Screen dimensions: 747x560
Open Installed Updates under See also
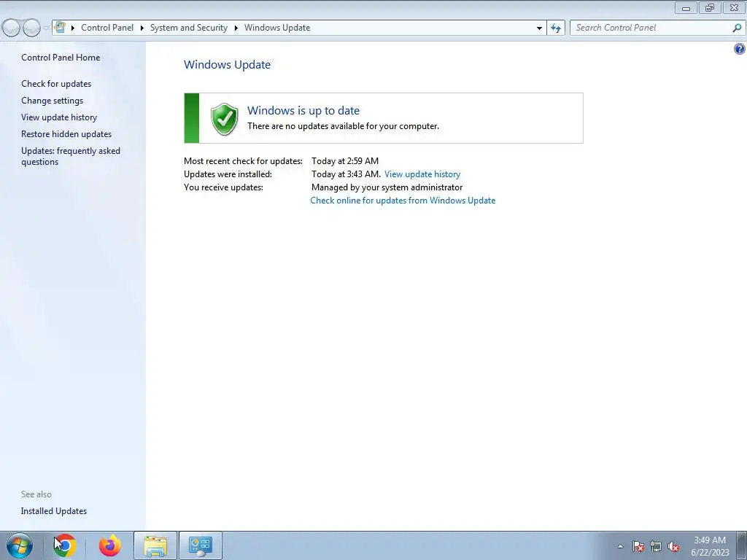click(x=54, y=511)
